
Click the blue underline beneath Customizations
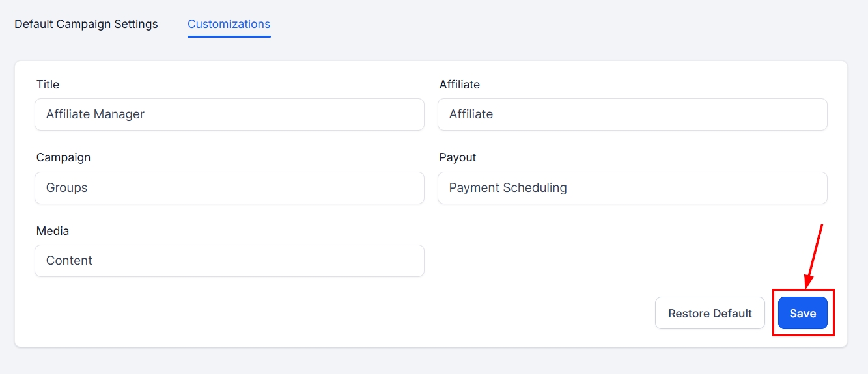(229, 36)
